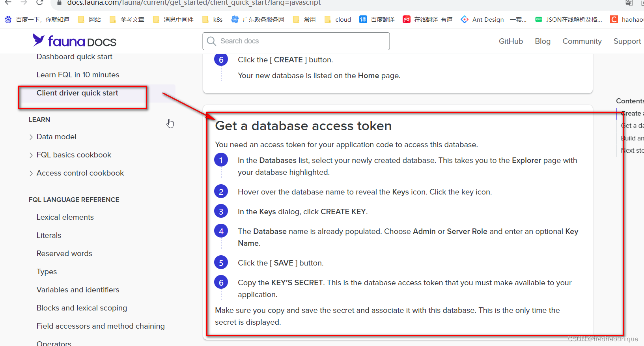This screenshot has width=644, height=346.
Task: Click text 'In the Keys dialog'
Action: pos(269,211)
